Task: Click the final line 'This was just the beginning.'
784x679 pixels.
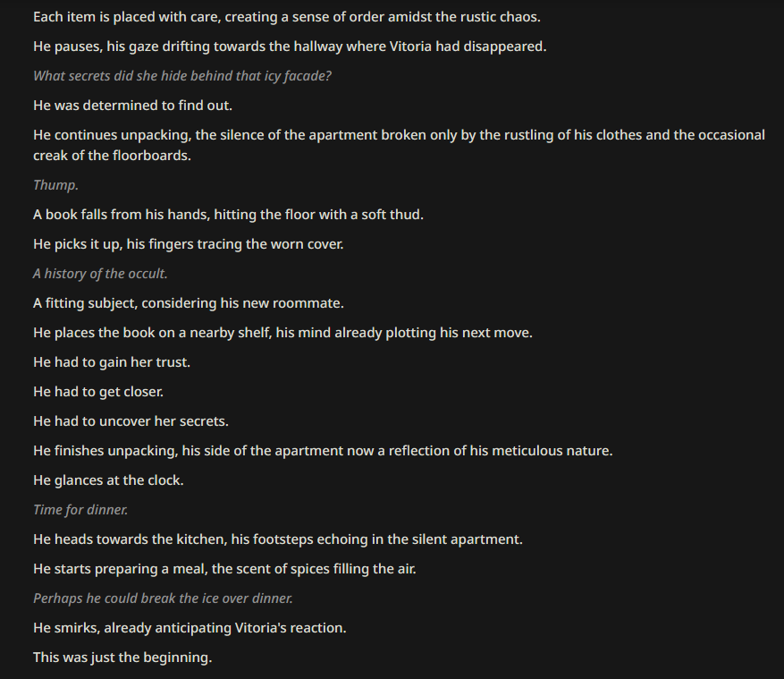Action: tap(122, 658)
